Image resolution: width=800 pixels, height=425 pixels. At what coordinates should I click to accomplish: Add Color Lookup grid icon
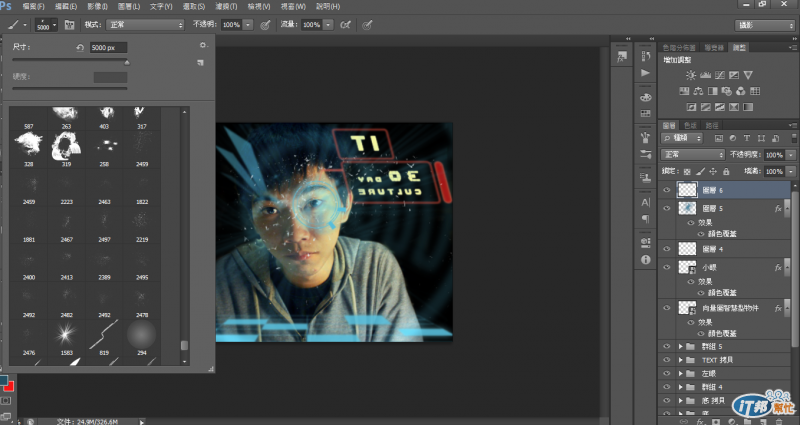[755, 91]
